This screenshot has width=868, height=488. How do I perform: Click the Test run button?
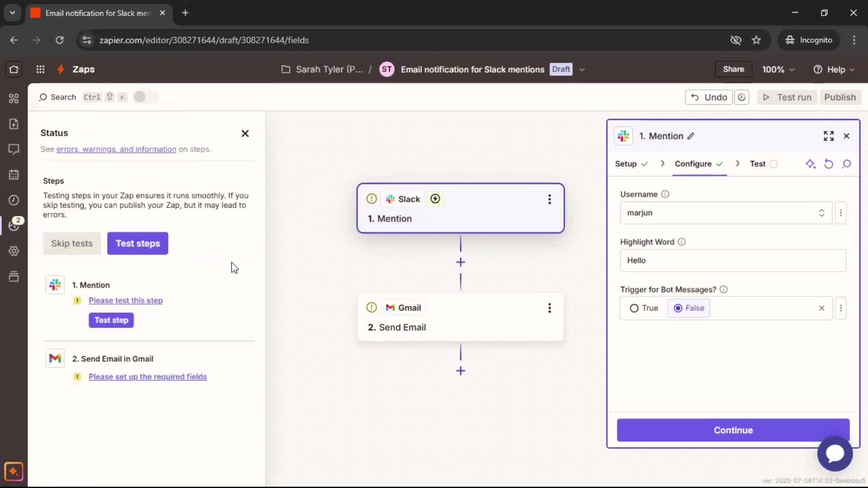click(x=787, y=97)
